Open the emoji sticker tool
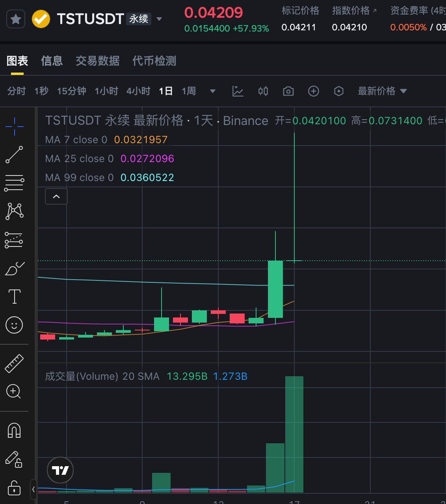446x504 pixels. tap(14, 325)
